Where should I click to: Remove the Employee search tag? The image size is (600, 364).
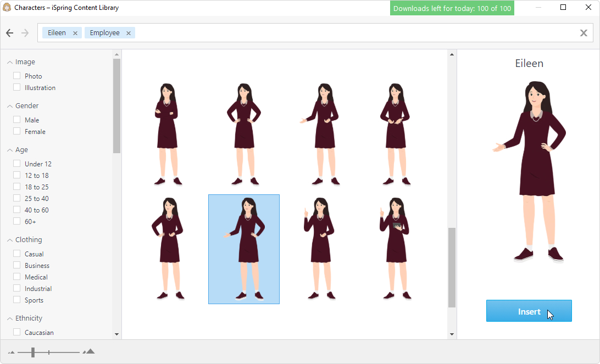click(129, 33)
